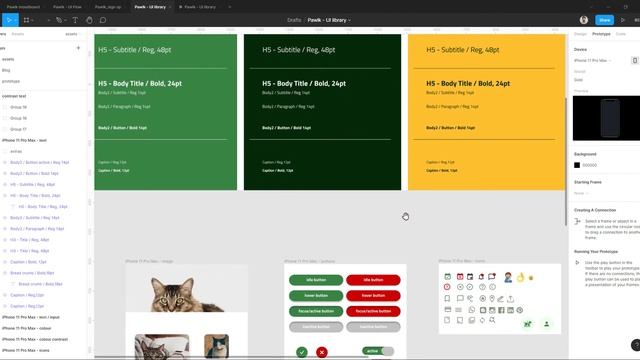Open the 'Pawik_sign up' file tab
Image resolution: width=640 pixels, height=360 pixels.
point(108,7)
